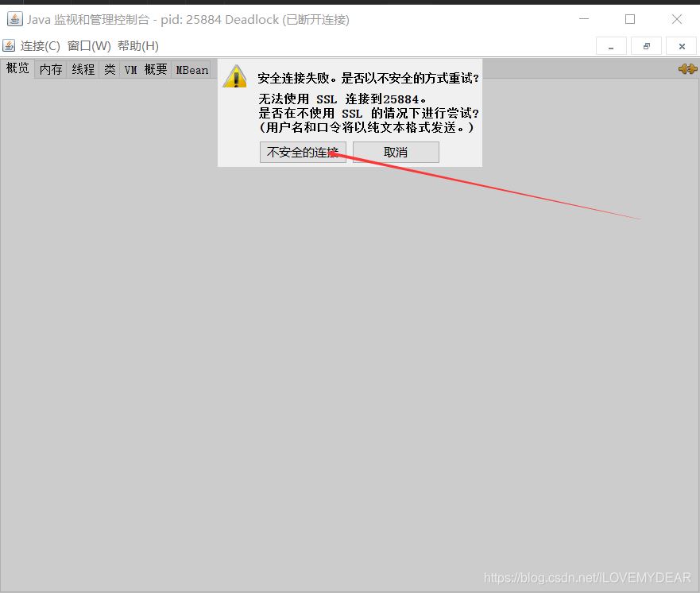Minimize the inner connection window frame
This screenshot has width=700, height=593.
pos(610,46)
